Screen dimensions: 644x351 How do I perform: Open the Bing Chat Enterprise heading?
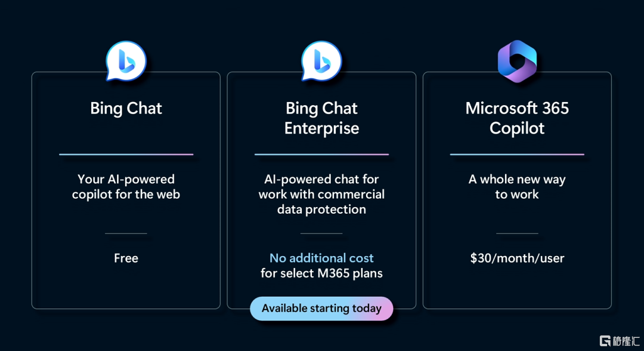pyautogui.click(x=321, y=118)
